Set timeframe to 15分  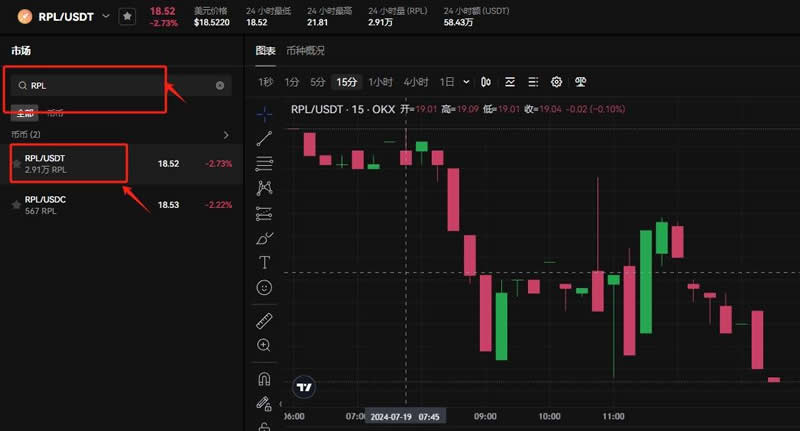pyautogui.click(x=346, y=82)
